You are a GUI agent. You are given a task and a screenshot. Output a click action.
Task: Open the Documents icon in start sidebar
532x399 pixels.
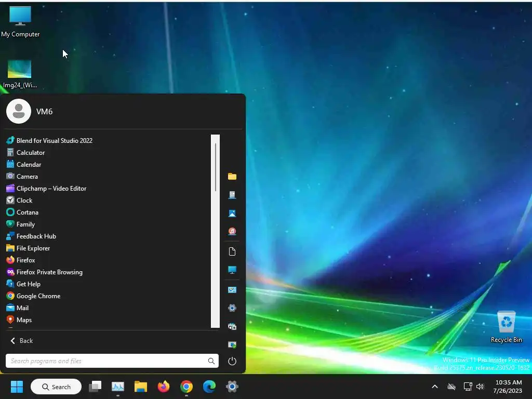[x=232, y=195]
